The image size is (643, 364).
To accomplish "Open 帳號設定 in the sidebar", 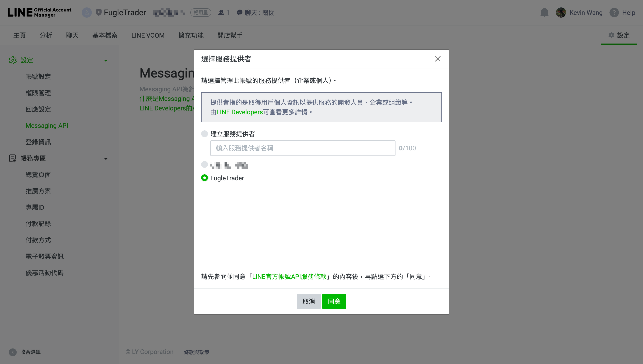I will tap(38, 76).
